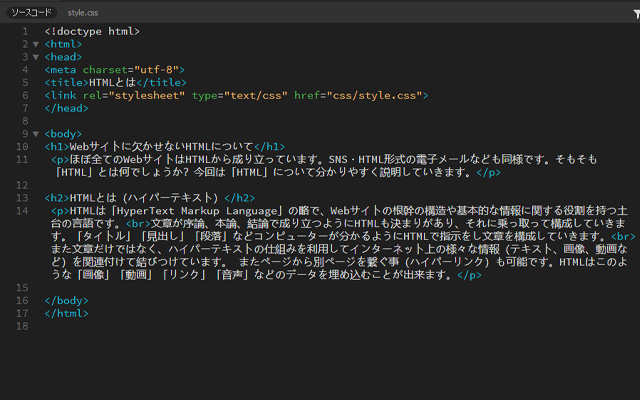Collapse the <head> section fold arrow

tap(36, 58)
